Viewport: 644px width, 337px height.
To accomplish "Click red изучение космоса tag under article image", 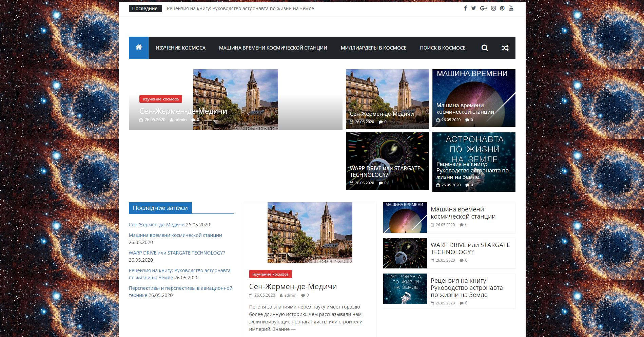I will pyautogui.click(x=270, y=274).
